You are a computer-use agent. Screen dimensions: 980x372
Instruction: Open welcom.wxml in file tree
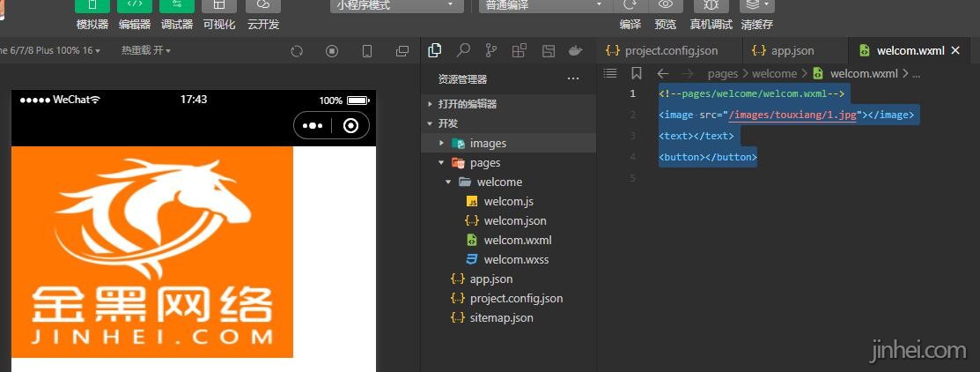point(509,240)
